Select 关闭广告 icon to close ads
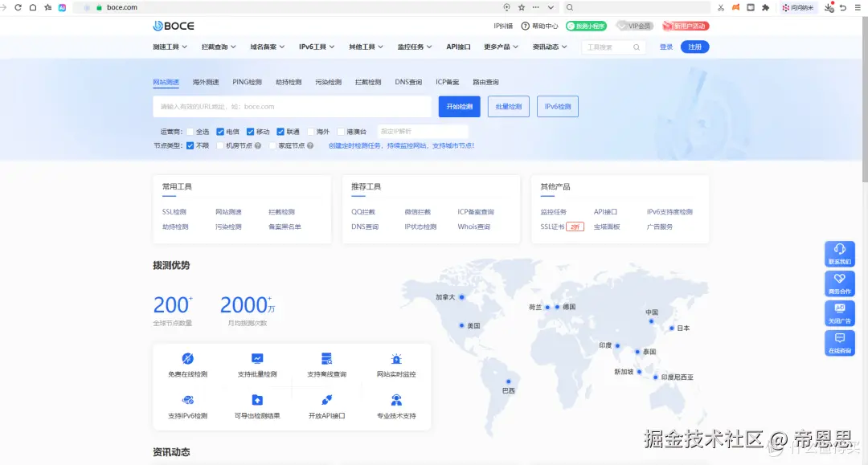The image size is (868, 465). 839,312
